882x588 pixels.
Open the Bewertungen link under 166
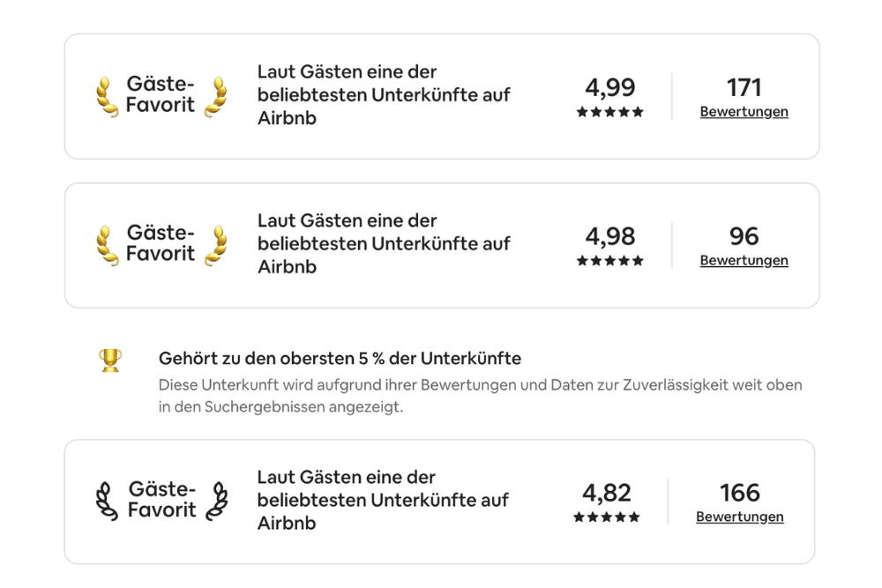tap(740, 517)
